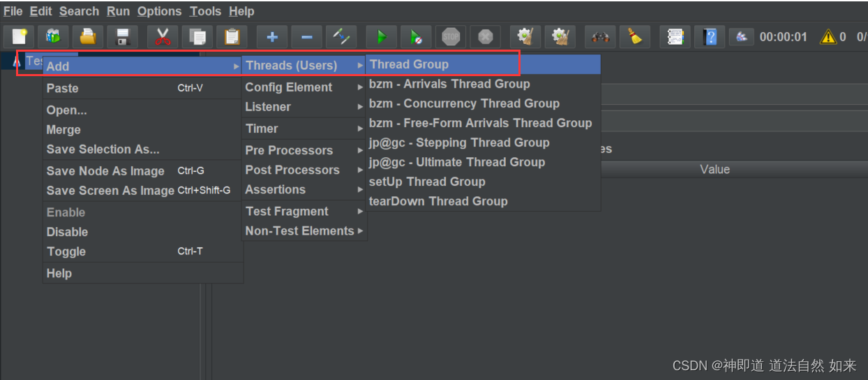Image resolution: width=868 pixels, height=380 pixels.
Task: Click the New test plan toolbar icon
Action: 19,37
